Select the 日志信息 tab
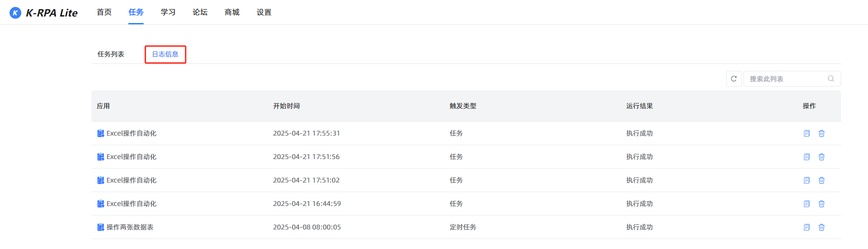Screen dimensions: 868x249 coord(165,54)
